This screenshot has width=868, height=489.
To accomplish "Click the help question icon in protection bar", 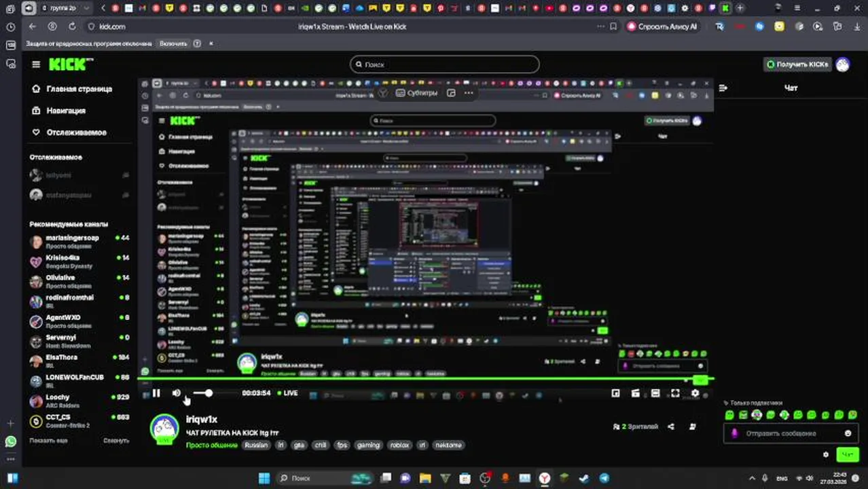I will [x=197, y=43].
